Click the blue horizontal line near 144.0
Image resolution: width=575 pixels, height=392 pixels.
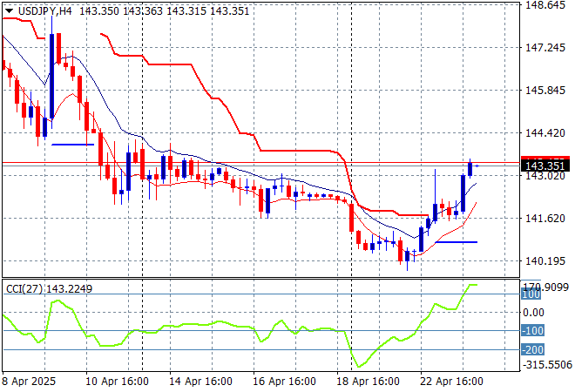[x=72, y=145]
